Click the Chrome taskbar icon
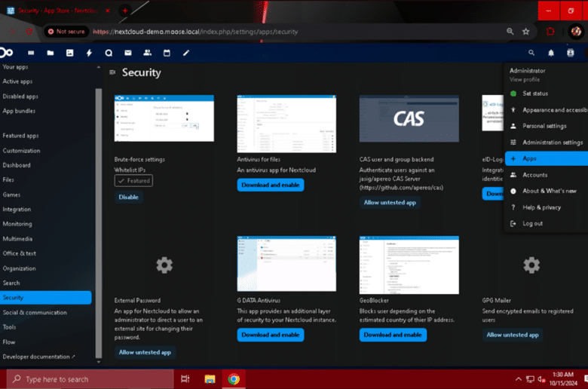Image resolution: width=588 pixels, height=389 pixels. [233, 379]
